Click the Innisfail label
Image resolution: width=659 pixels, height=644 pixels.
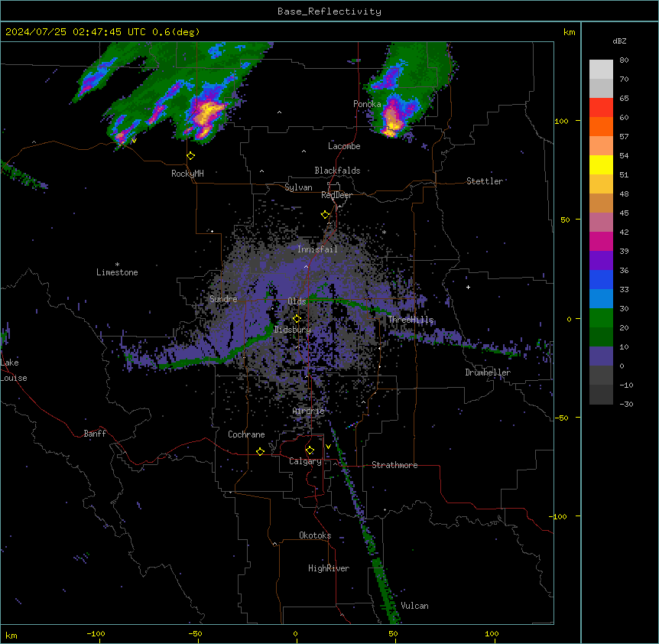tap(317, 249)
